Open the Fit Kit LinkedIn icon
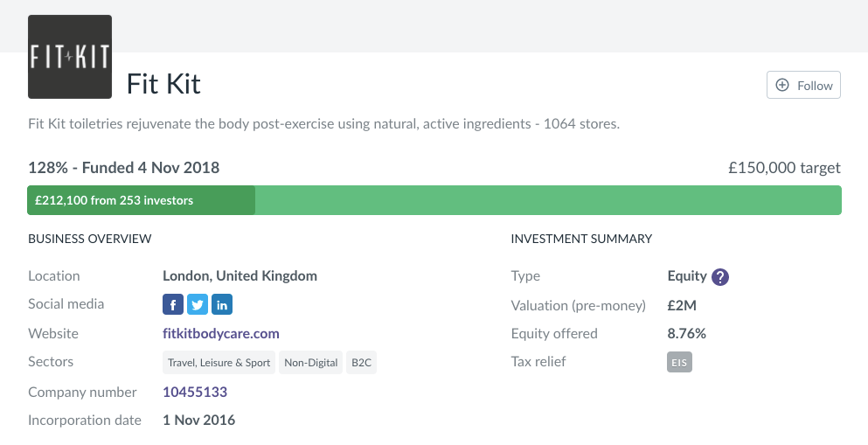This screenshot has height=445, width=868. point(222,304)
